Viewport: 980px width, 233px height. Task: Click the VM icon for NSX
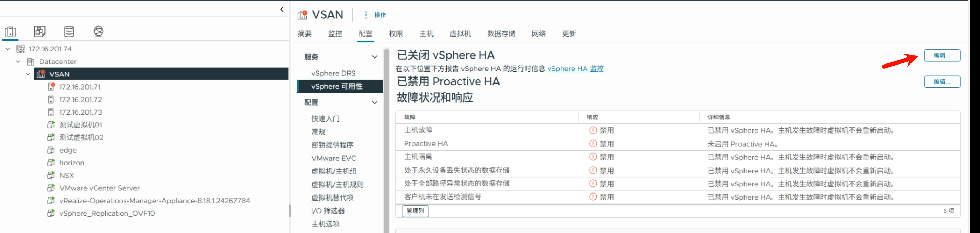[x=51, y=175]
